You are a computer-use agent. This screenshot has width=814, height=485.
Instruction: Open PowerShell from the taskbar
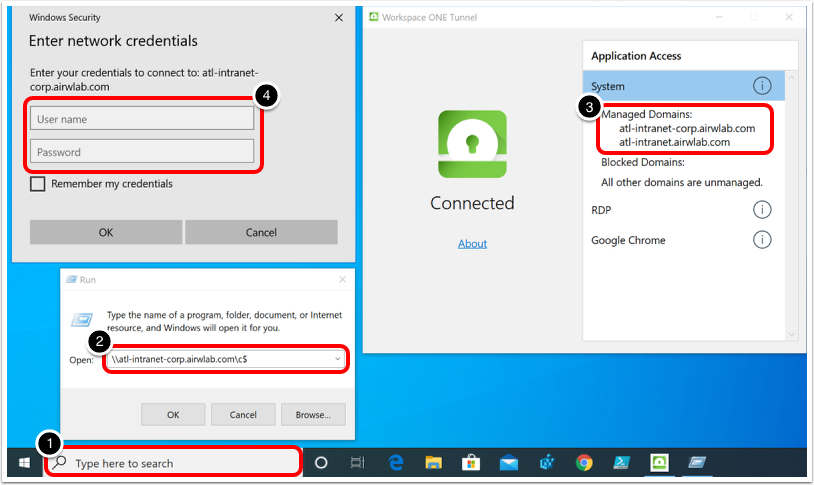click(622, 463)
